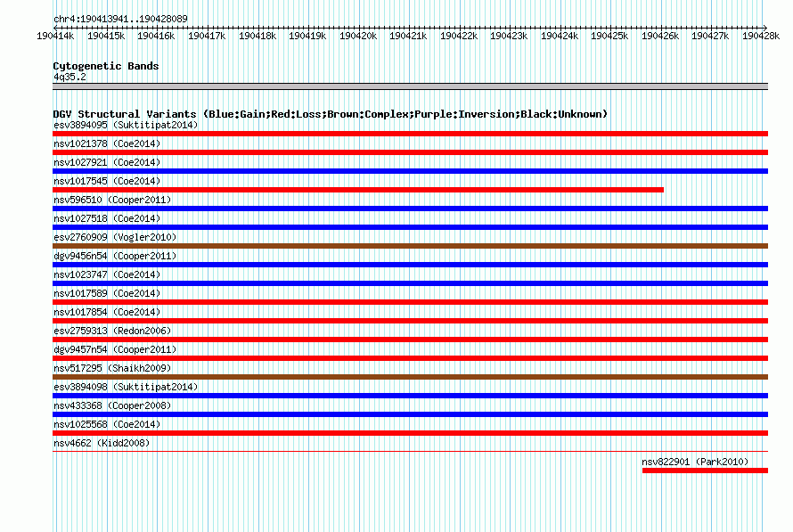Select 190427k on the coordinate ruler
793x532 pixels.
tap(709, 36)
